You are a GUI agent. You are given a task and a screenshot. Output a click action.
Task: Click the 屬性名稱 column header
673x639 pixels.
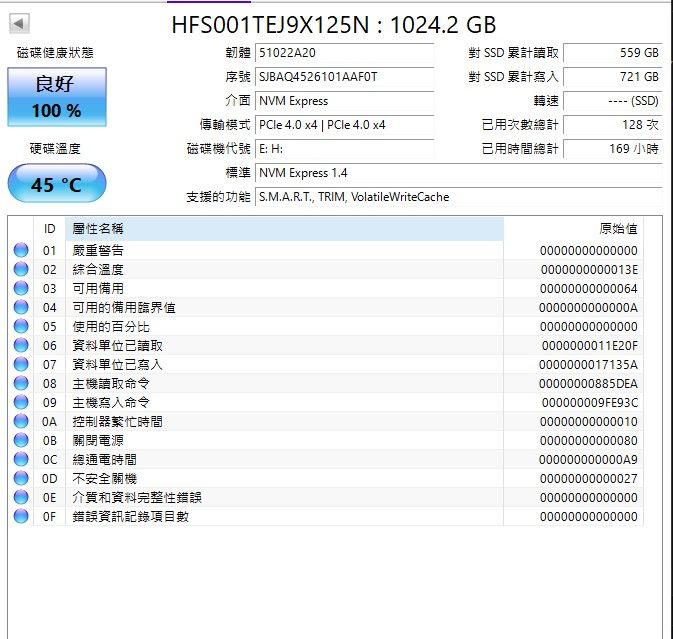click(284, 229)
